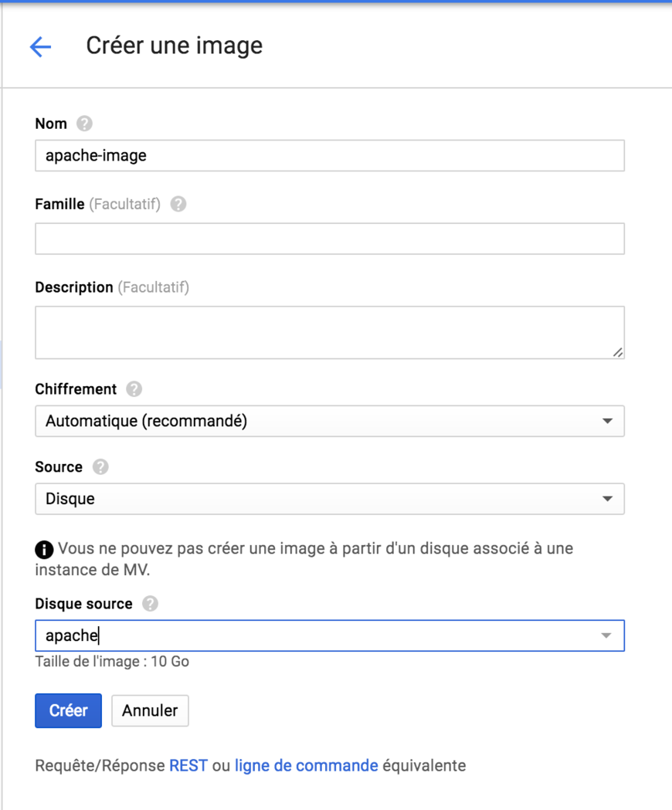
Task: Click the back arrow to leave image creation
Action: 40,46
